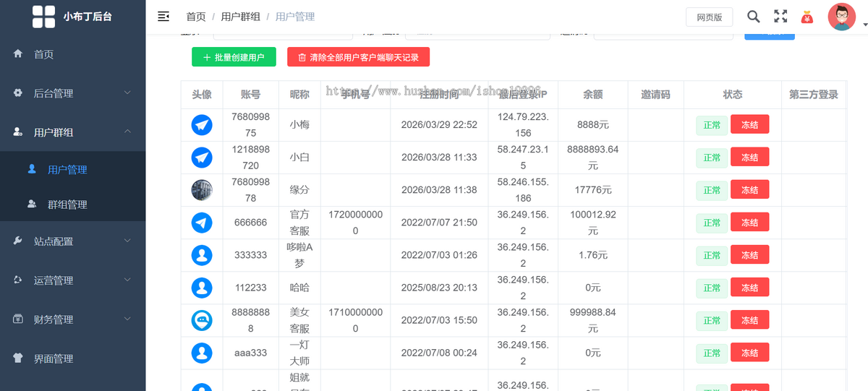This screenshot has height=391, width=868.
Task: Toggle fullscreen mode icon
Action: tap(780, 16)
